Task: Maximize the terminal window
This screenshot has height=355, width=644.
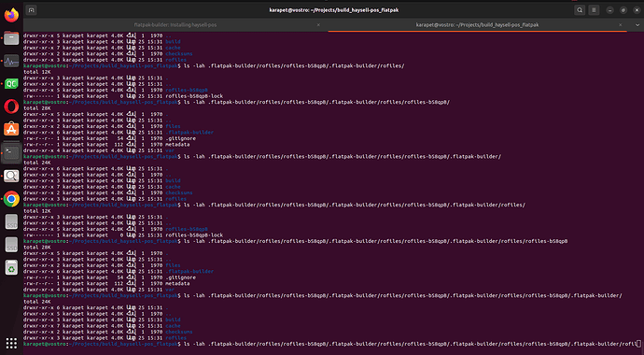Action: pos(623,10)
